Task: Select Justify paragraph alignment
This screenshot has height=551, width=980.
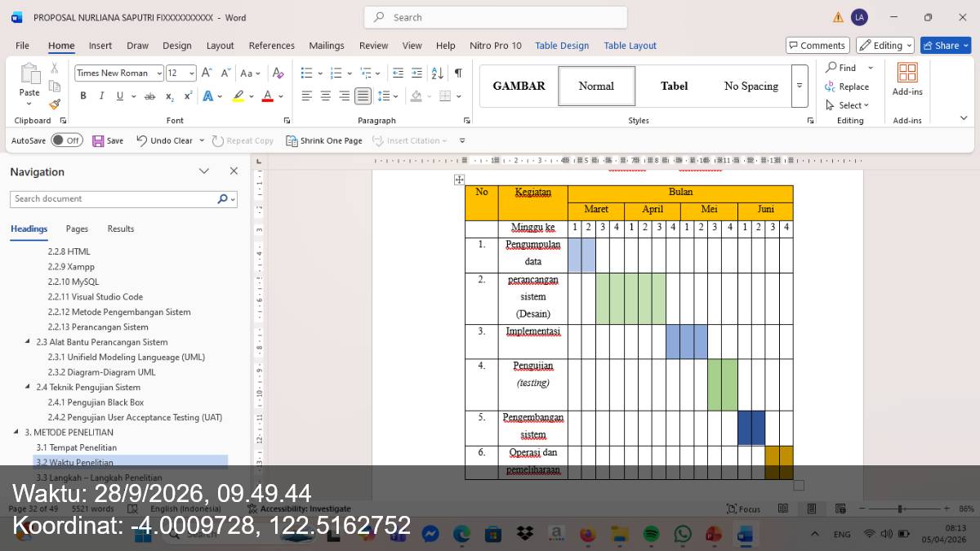Action: coord(363,96)
